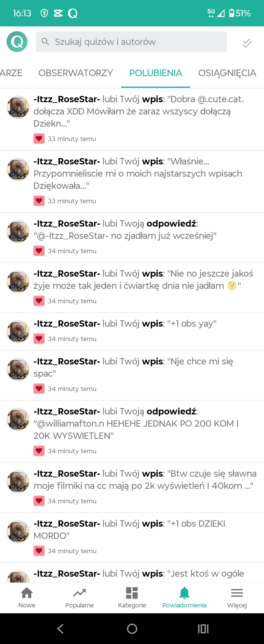This screenshot has width=264, height=644.
Task: Open Popularne trending icon
Action: [x=79, y=598]
